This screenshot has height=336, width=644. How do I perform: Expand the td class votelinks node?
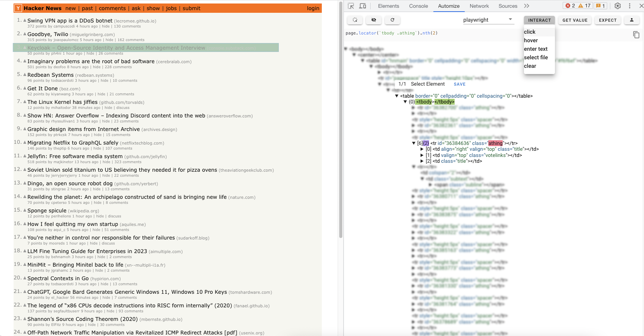coord(422,155)
